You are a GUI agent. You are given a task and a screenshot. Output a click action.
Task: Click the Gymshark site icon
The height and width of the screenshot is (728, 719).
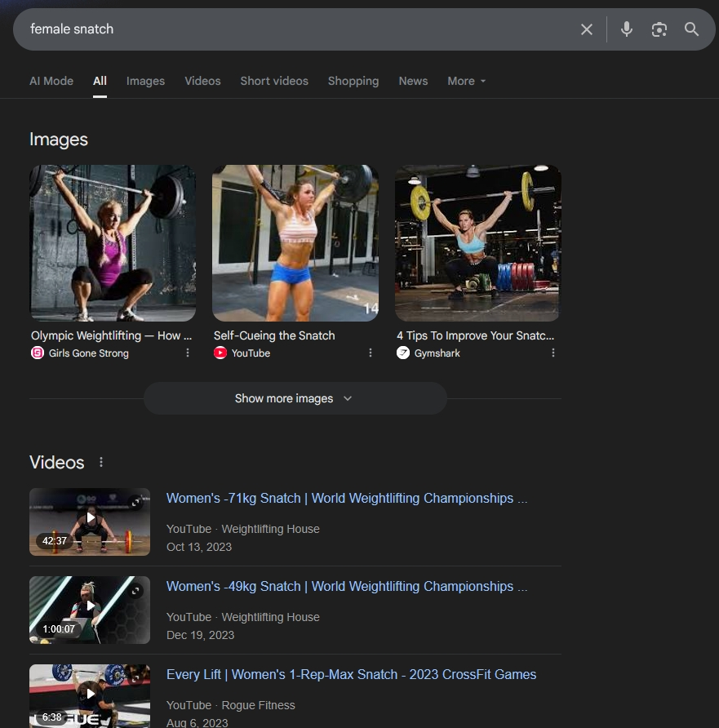pos(403,353)
